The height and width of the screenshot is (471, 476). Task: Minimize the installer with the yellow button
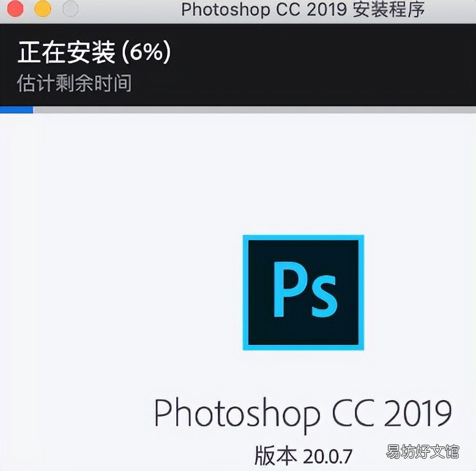[x=43, y=9]
